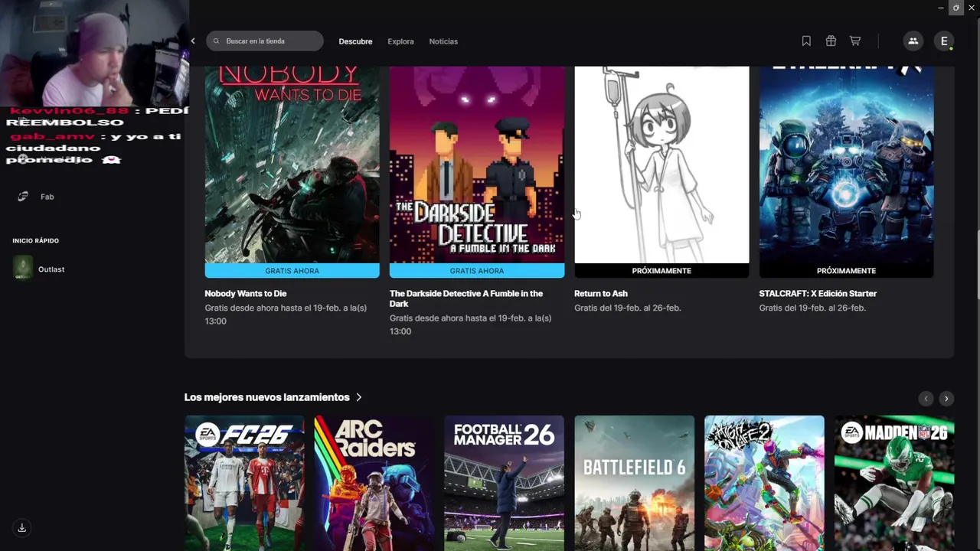The image size is (980, 551).
Task: Click Gratis del 19-feb. under Return to Ash
Action: pyautogui.click(x=628, y=308)
